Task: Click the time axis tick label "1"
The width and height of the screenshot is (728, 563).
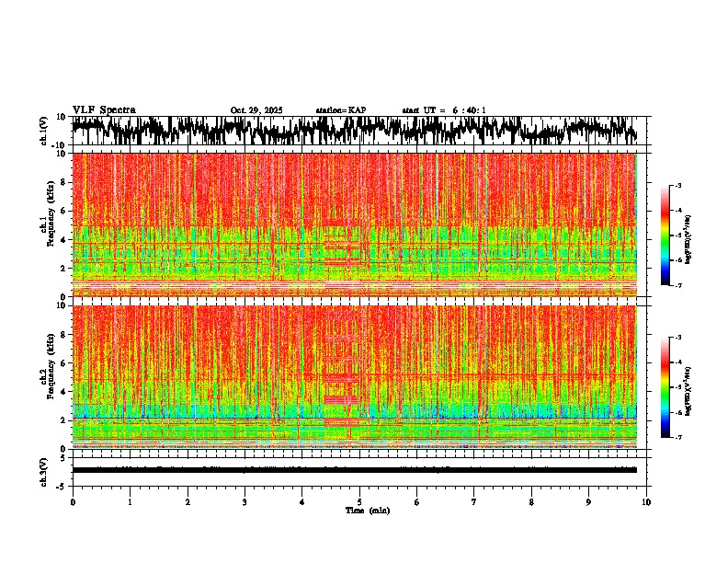Action: tap(130, 502)
